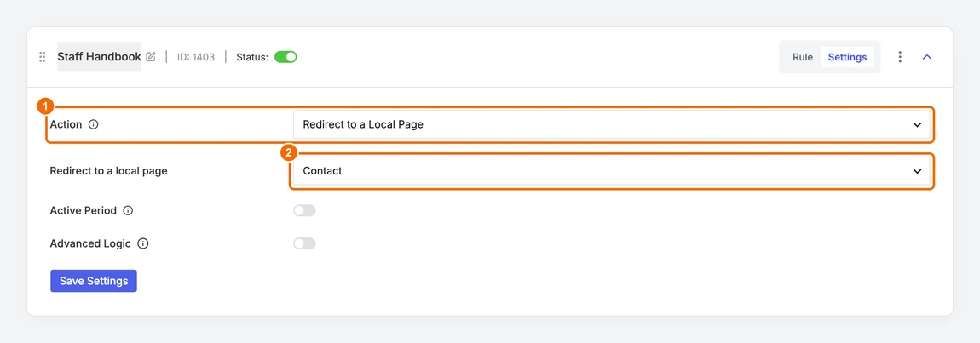Click the info icon next to Active Period
This screenshot has width=980, height=343.
click(x=128, y=210)
